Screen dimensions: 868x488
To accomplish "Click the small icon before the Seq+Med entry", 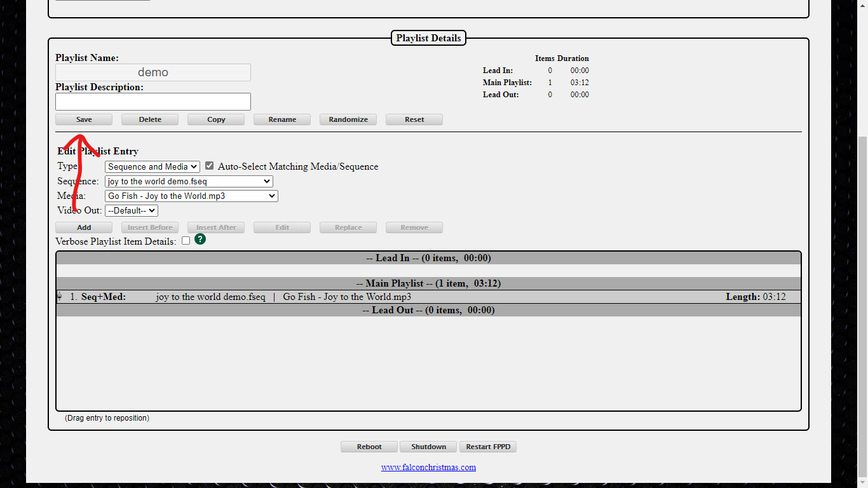I will click(x=60, y=297).
